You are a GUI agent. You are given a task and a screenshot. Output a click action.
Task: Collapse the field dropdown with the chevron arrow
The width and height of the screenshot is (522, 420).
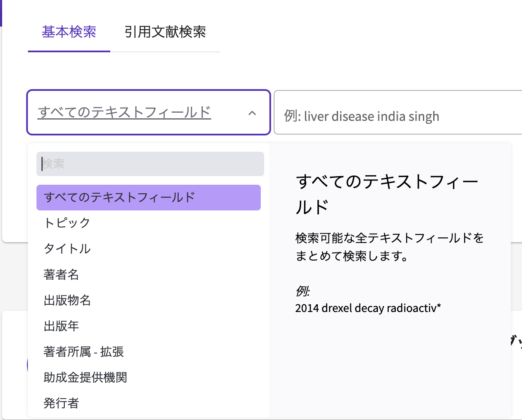pyautogui.click(x=252, y=113)
